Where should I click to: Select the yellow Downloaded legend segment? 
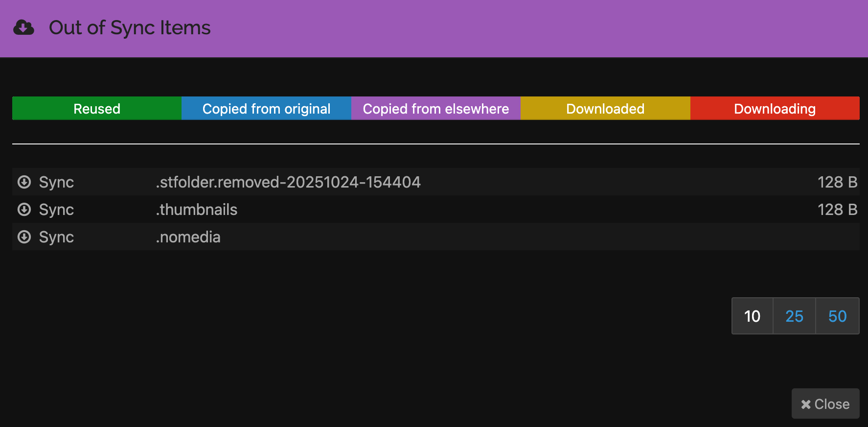click(605, 109)
